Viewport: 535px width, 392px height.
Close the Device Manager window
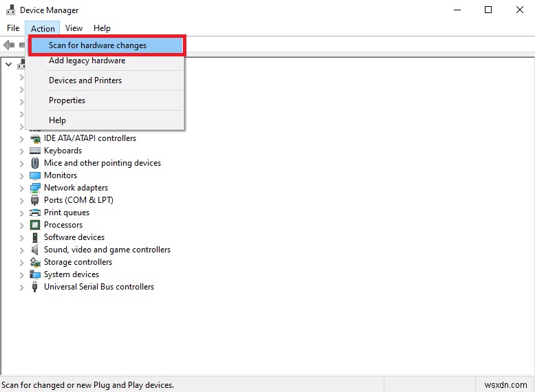point(520,10)
